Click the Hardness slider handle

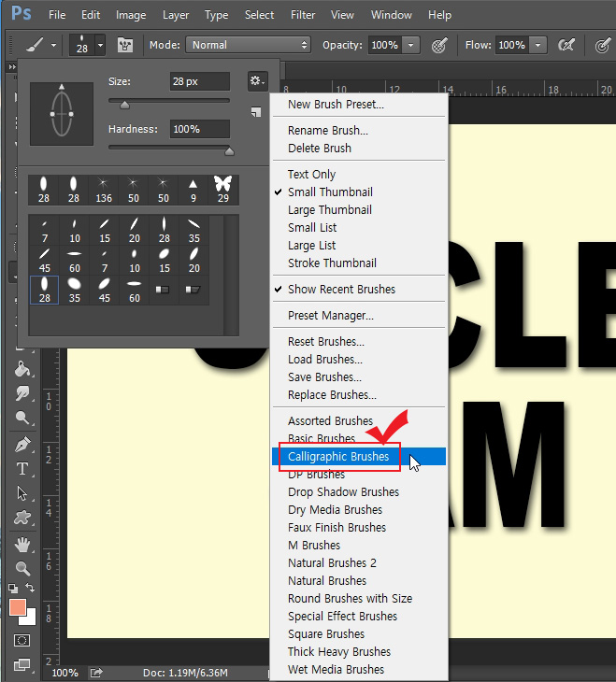229,151
